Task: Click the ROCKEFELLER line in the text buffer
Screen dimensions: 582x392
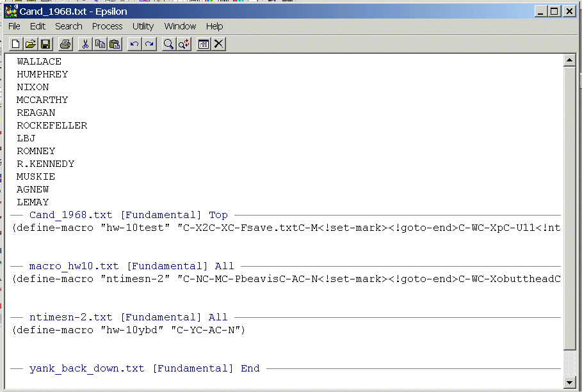Action: (52, 125)
